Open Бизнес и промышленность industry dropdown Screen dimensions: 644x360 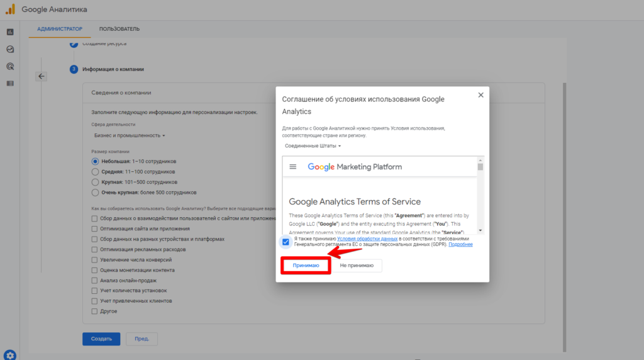click(x=130, y=135)
